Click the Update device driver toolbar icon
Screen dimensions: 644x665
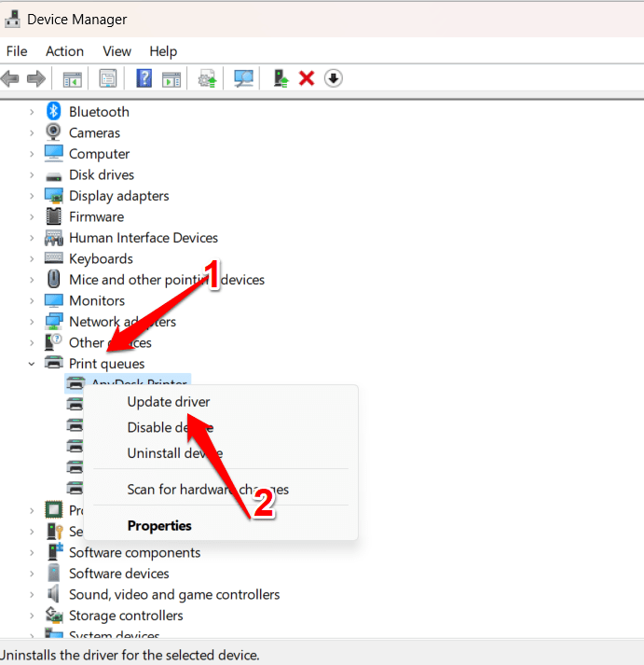point(207,78)
